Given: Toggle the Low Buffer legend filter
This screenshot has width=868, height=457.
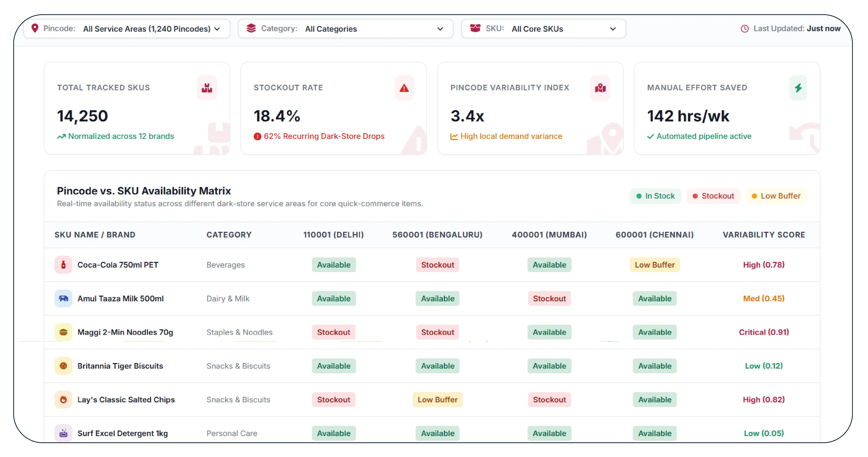Looking at the screenshot, I should pyautogui.click(x=776, y=196).
